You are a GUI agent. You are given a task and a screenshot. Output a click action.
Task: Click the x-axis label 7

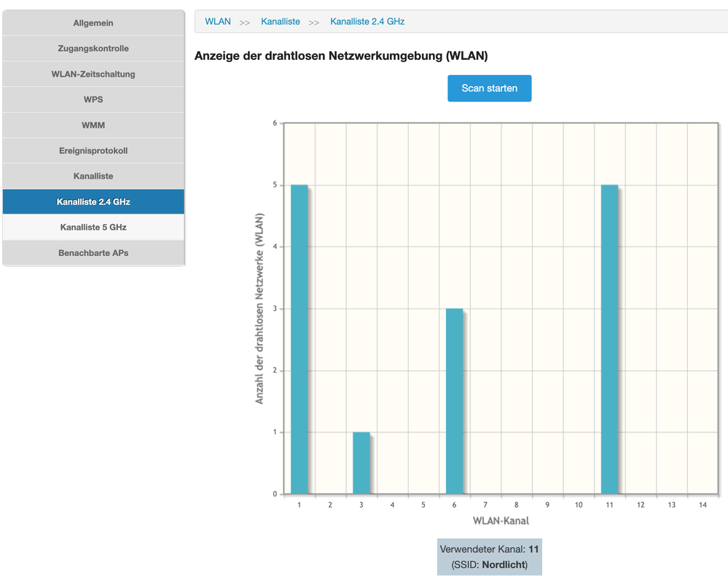pos(485,505)
